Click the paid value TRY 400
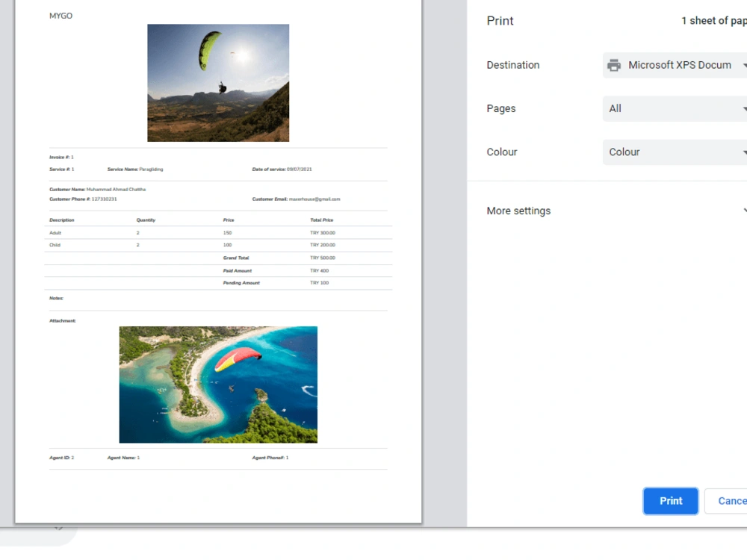747x560 pixels. 319,270
